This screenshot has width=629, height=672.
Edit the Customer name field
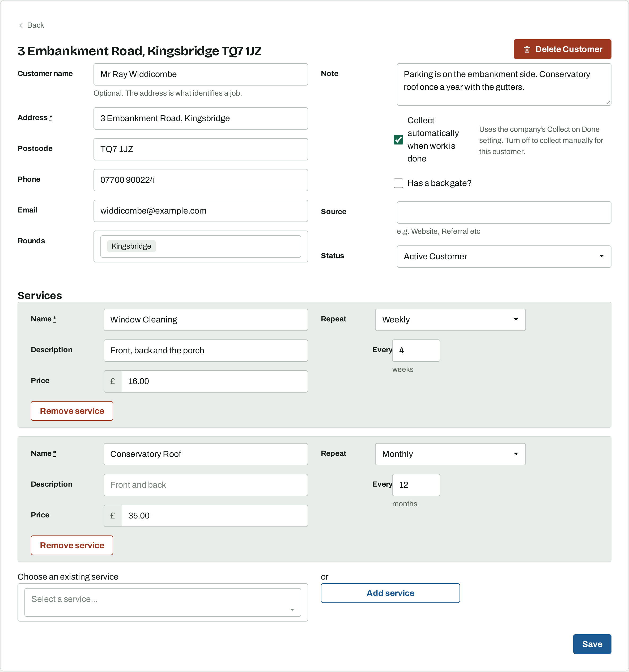(x=201, y=74)
